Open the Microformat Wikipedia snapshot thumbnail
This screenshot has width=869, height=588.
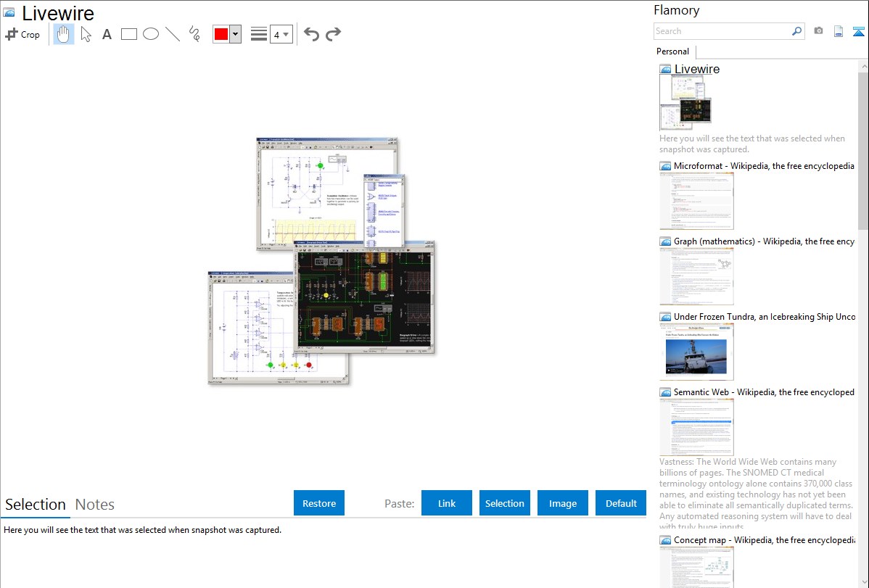[x=696, y=201]
